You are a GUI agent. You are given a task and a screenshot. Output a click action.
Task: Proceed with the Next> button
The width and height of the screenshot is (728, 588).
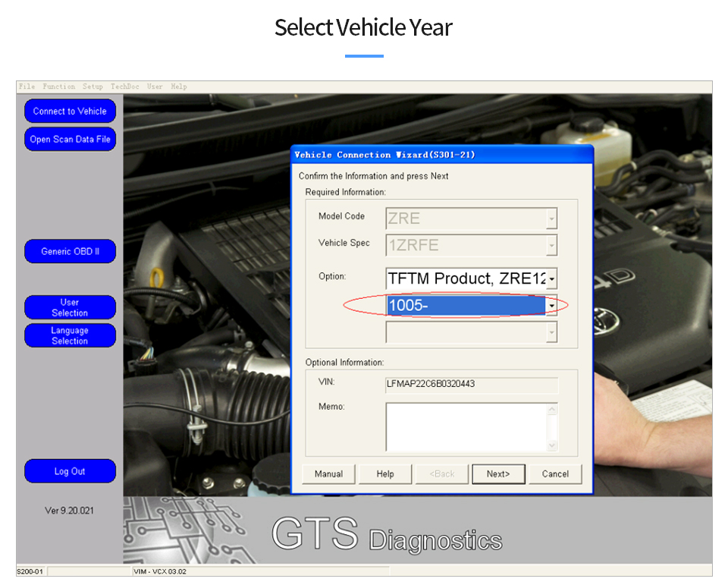click(x=499, y=473)
